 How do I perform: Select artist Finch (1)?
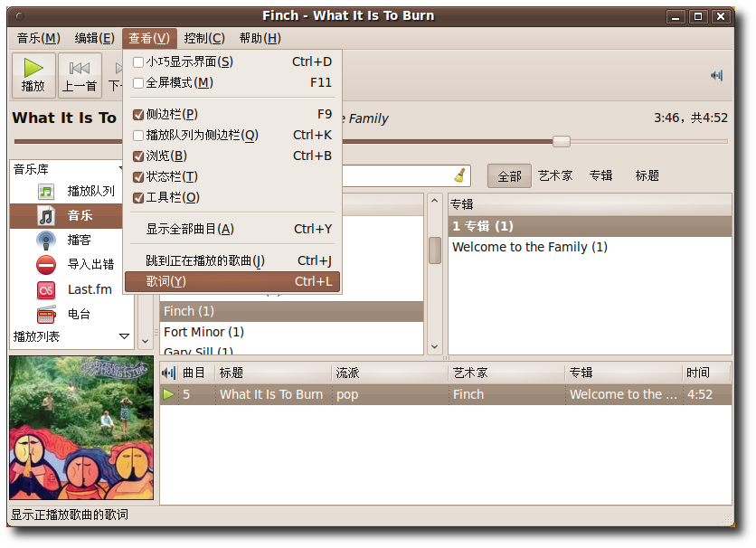pyautogui.click(x=291, y=311)
